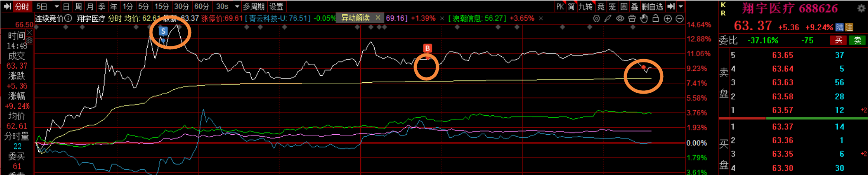Screen dimensions: 868x175
Task: Select the drawing pen tool
Action: coord(608,18)
